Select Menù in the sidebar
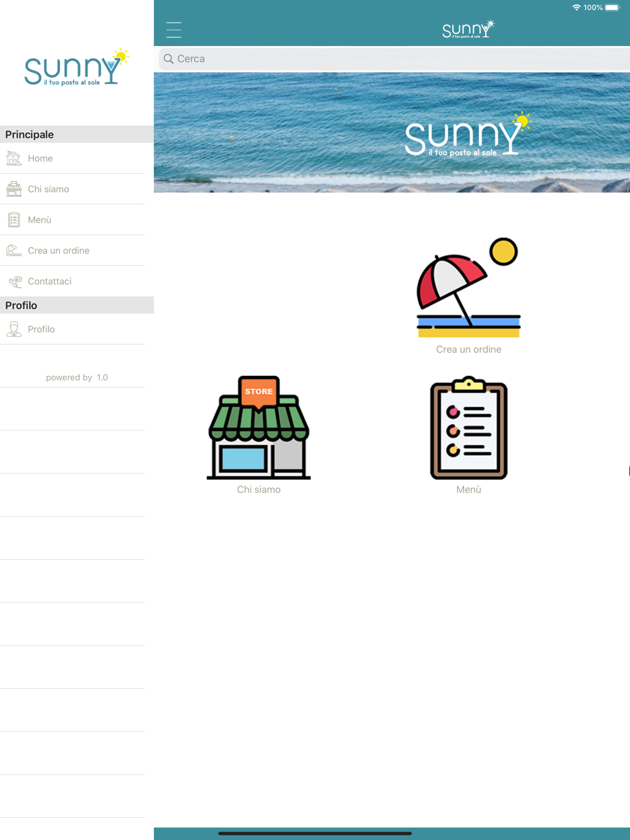This screenshot has width=630, height=840. [x=72, y=220]
